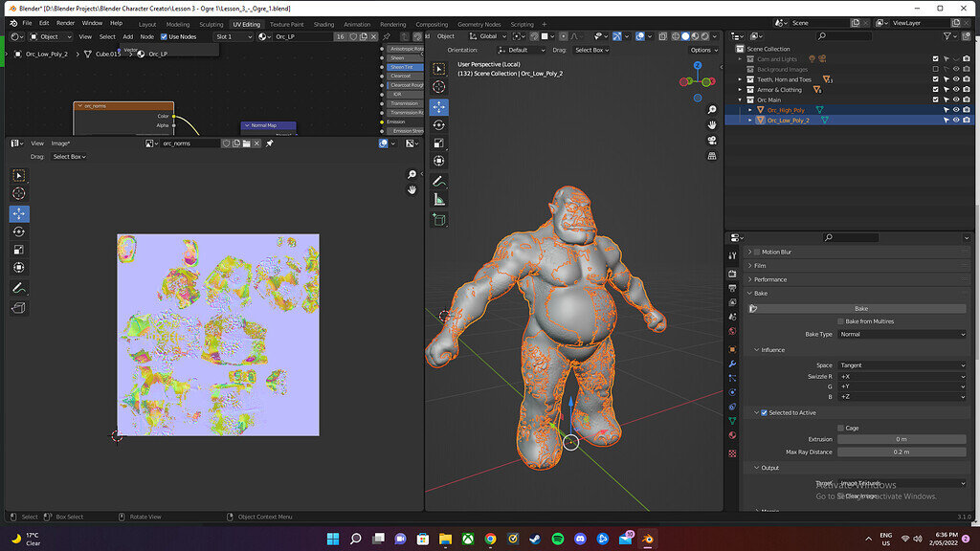Expand Cam and Lights collection in outliner
Viewport: 980px width, 551px height.
point(740,59)
